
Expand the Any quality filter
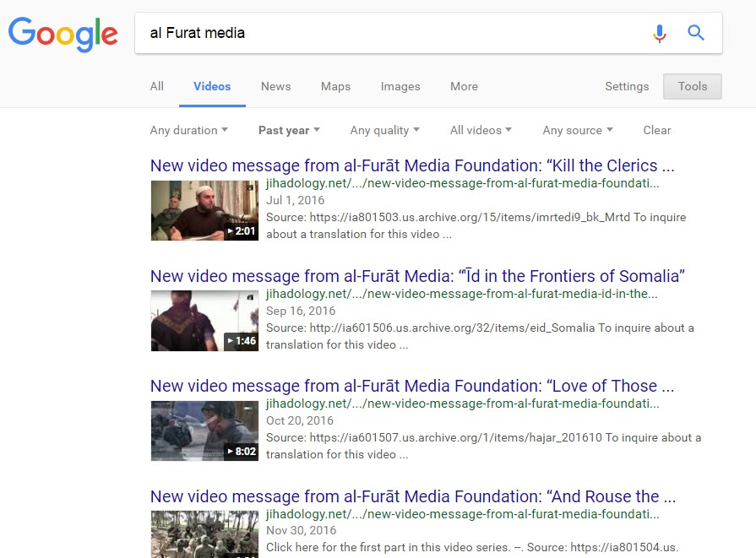[384, 130]
